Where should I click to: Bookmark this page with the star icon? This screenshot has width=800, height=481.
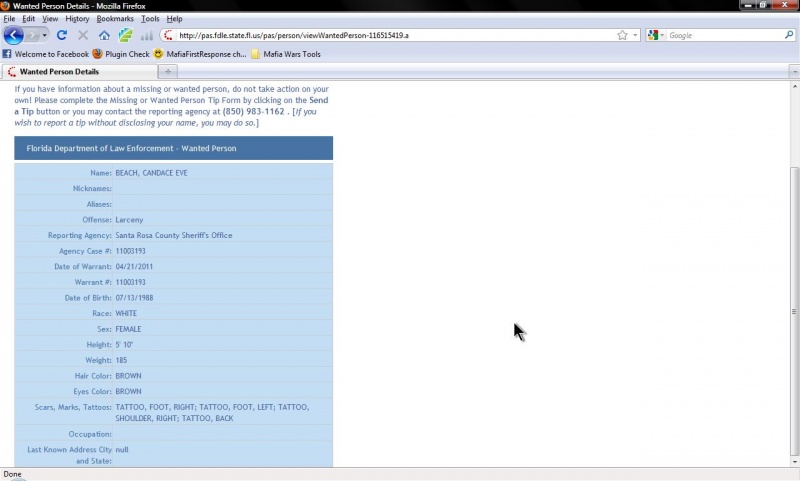click(622, 35)
